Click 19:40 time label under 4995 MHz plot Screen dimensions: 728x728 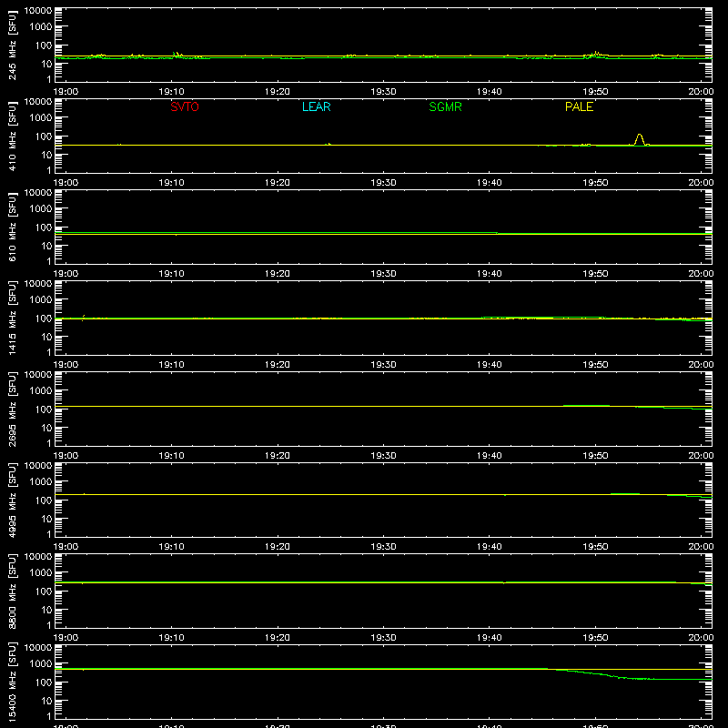coord(490,547)
